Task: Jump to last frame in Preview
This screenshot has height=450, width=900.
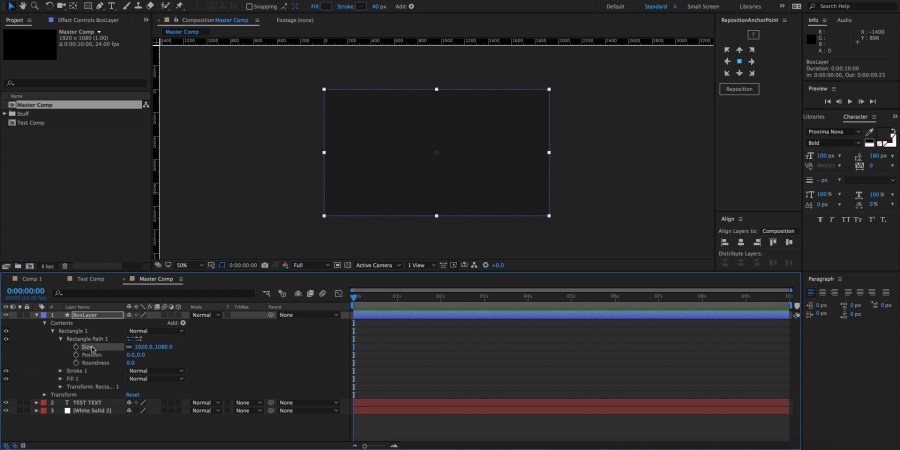Action: click(873, 102)
